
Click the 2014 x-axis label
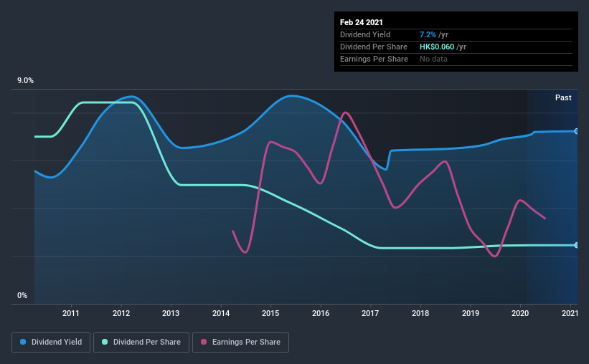click(x=221, y=313)
